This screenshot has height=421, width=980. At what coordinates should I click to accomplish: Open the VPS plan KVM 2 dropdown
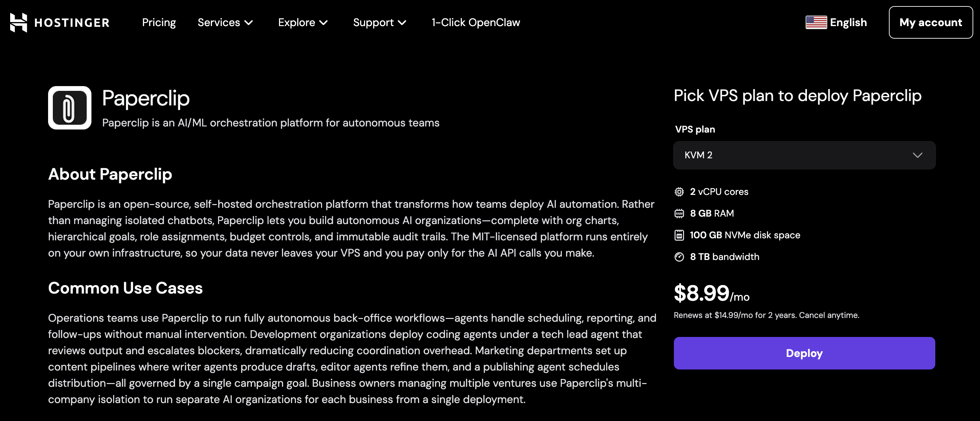pyautogui.click(x=804, y=155)
